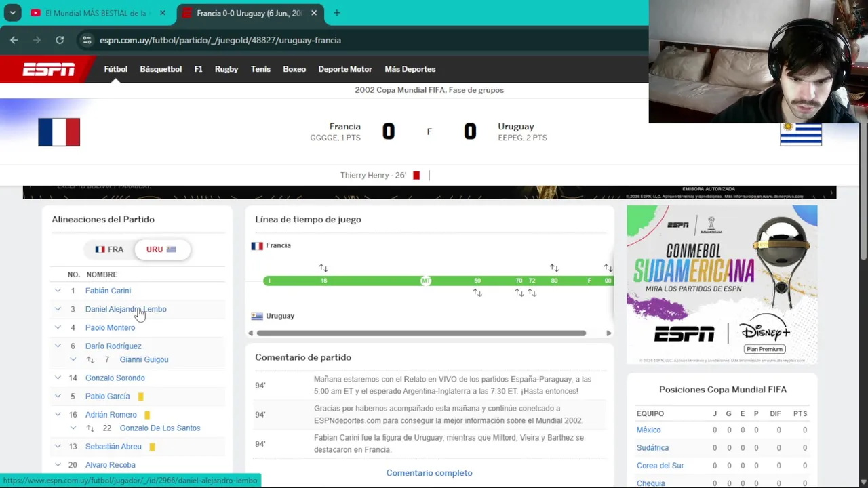This screenshot has height=488, width=868.
Task: Click Sebastián Abreu yellow card icon
Action: point(152,447)
